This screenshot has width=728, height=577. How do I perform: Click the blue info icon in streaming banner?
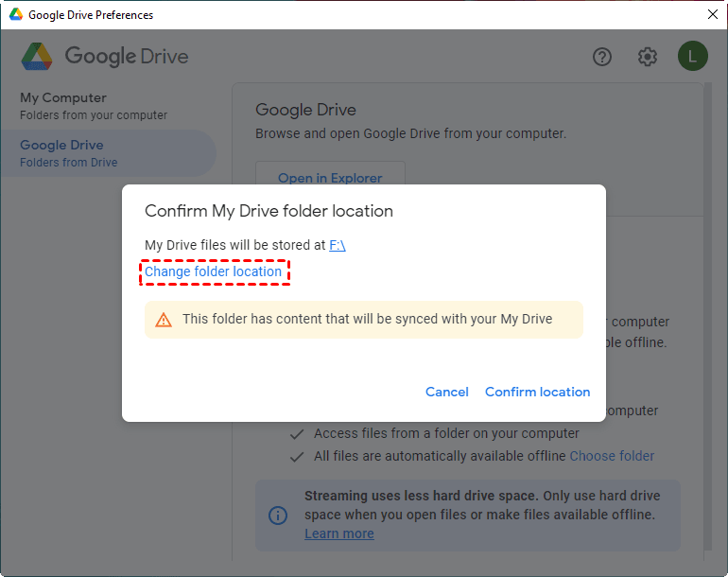point(278,516)
